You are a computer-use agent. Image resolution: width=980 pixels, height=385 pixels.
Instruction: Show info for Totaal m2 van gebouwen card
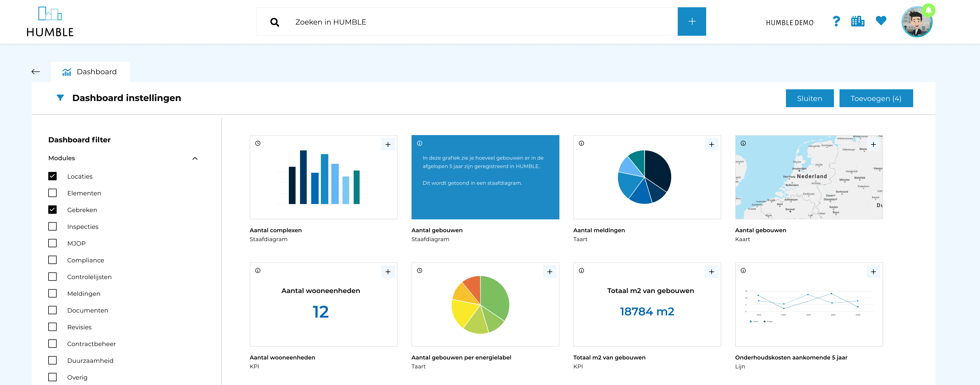(x=581, y=270)
